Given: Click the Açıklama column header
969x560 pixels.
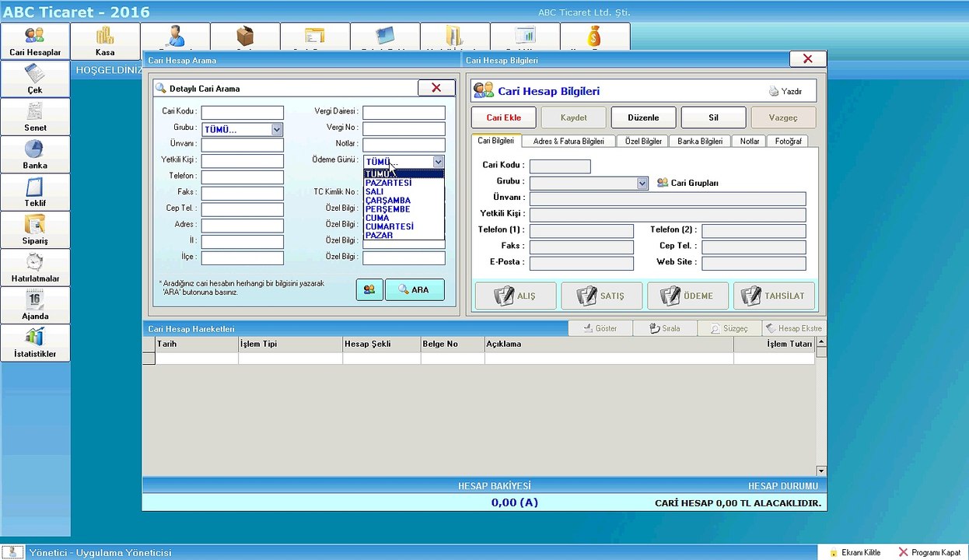Looking at the screenshot, I should 609,344.
